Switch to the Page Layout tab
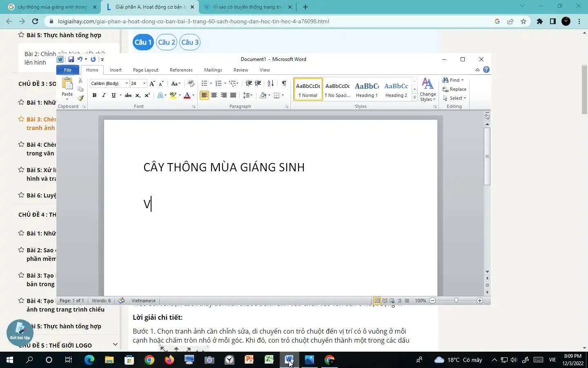Image resolution: width=588 pixels, height=368 pixels. [146, 70]
